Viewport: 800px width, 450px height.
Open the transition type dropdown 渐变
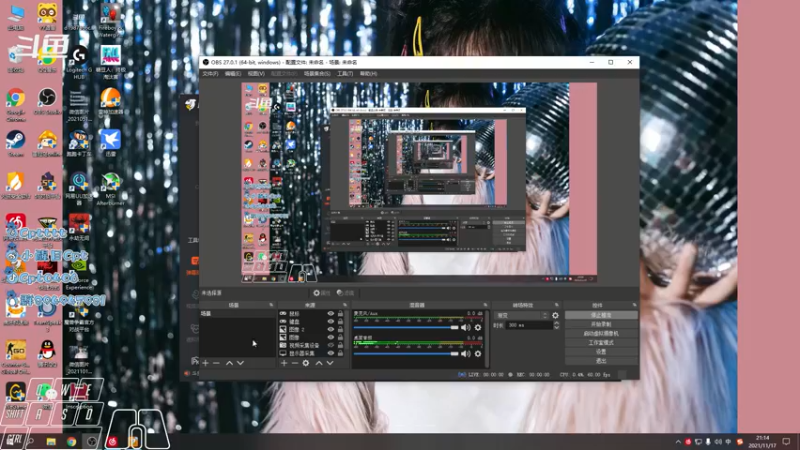[521, 315]
